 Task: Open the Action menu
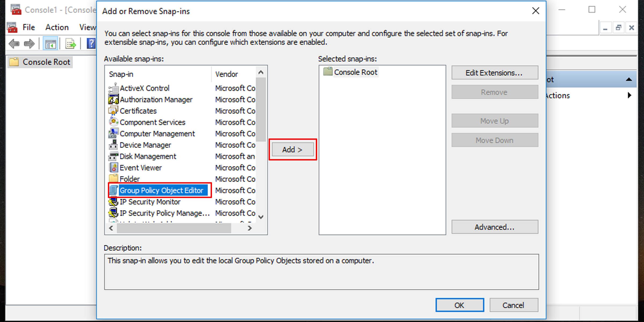coord(57,27)
